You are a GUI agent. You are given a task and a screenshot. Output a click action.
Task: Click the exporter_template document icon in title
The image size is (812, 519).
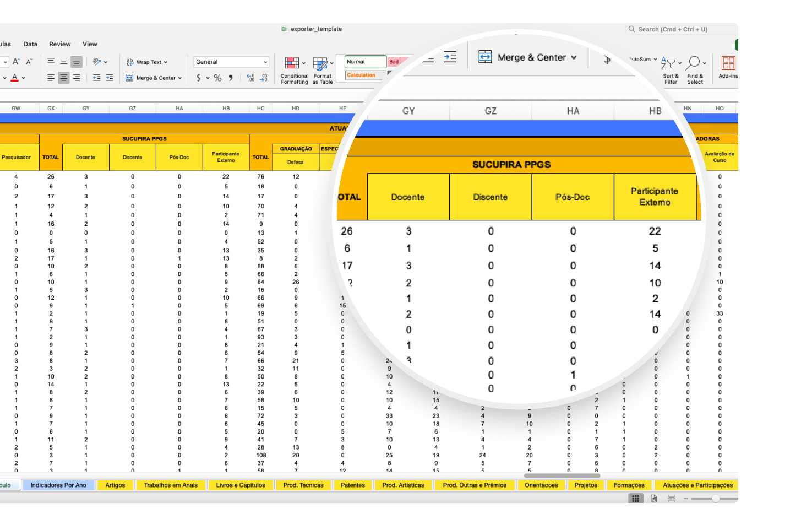[x=285, y=29]
